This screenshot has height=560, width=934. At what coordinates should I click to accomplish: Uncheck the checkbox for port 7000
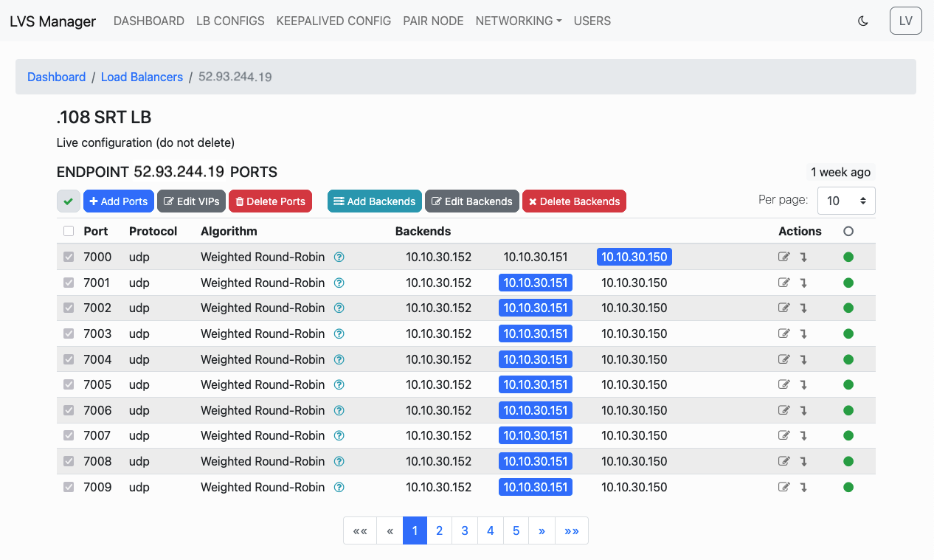click(x=69, y=257)
